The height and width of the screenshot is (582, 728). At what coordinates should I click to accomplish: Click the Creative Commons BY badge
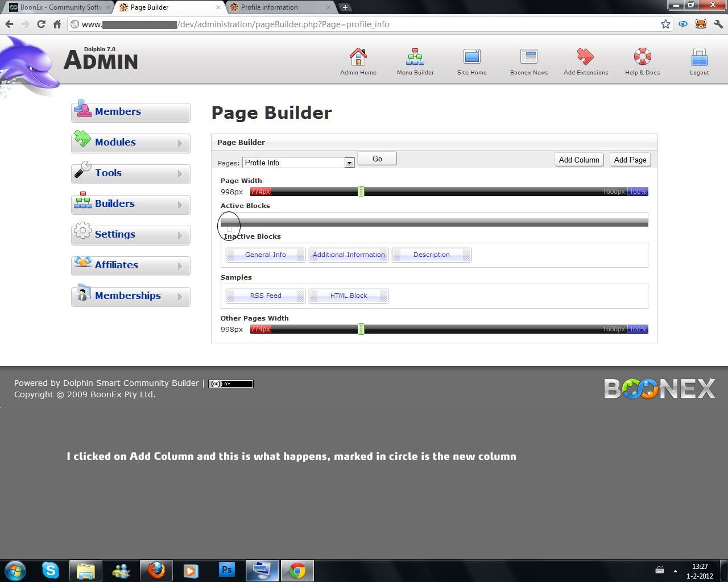pyautogui.click(x=230, y=384)
